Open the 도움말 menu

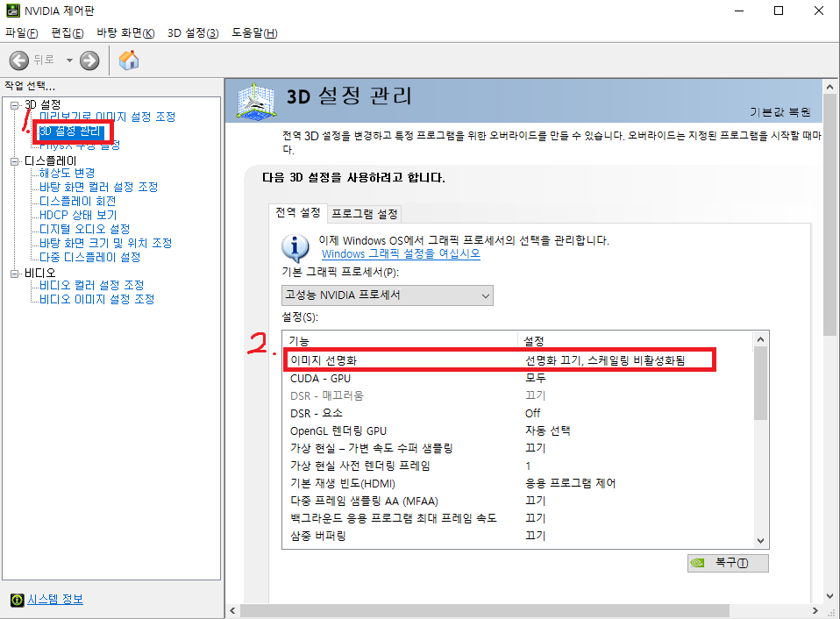tap(254, 33)
